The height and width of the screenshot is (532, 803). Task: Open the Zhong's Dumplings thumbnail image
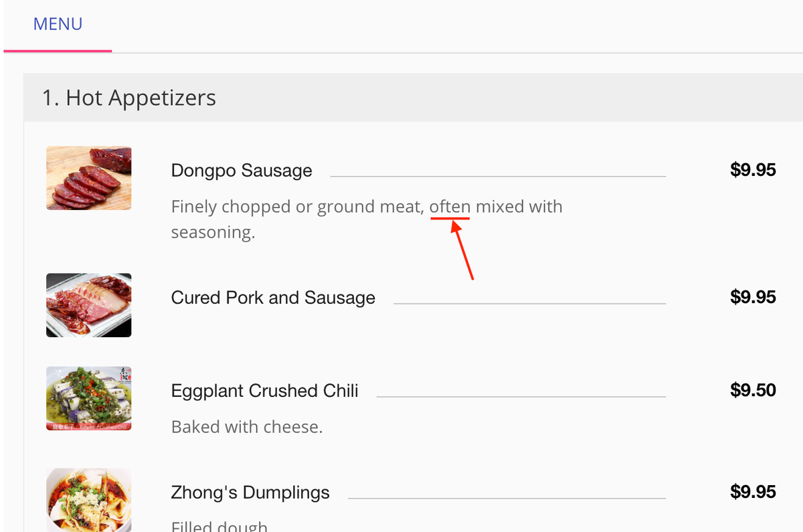(x=88, y=499)
